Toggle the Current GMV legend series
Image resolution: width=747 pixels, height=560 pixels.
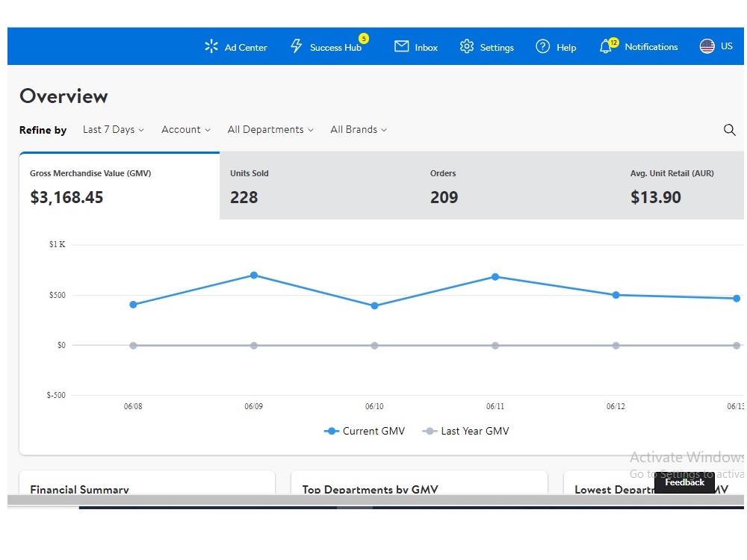pos(365,431)
